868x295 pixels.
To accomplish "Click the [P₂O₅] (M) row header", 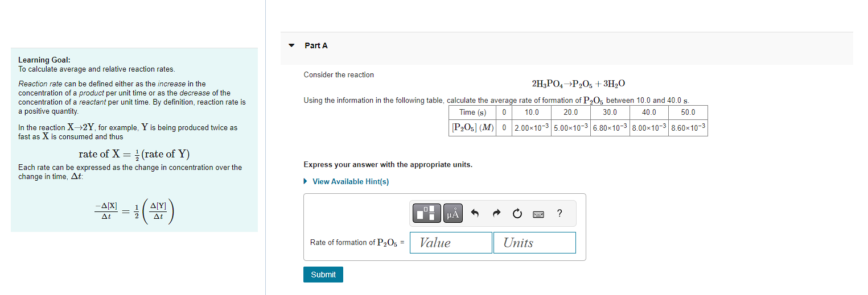I will point(472,128).
